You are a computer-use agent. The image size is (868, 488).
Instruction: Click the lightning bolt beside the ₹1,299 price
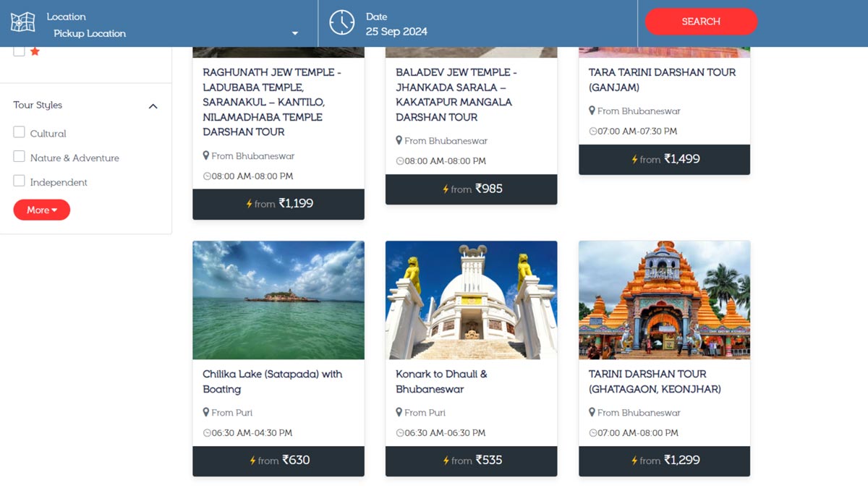636,461
